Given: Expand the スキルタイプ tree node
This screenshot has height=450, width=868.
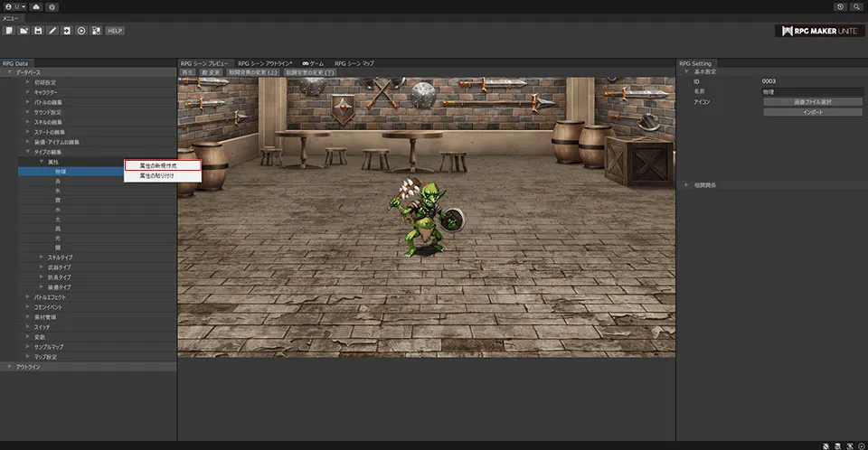Looking at the screenshot, I should (42, 258).
